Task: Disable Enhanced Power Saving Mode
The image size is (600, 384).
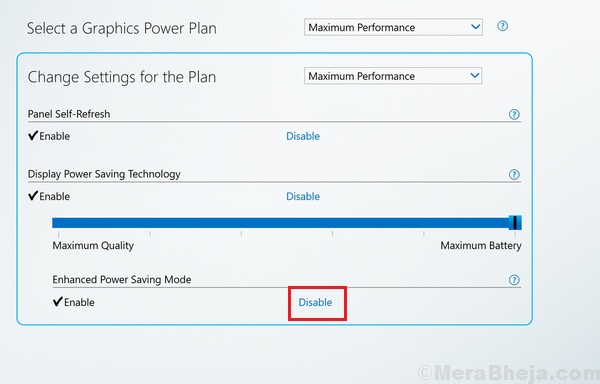Action: [x=315, y=303]
